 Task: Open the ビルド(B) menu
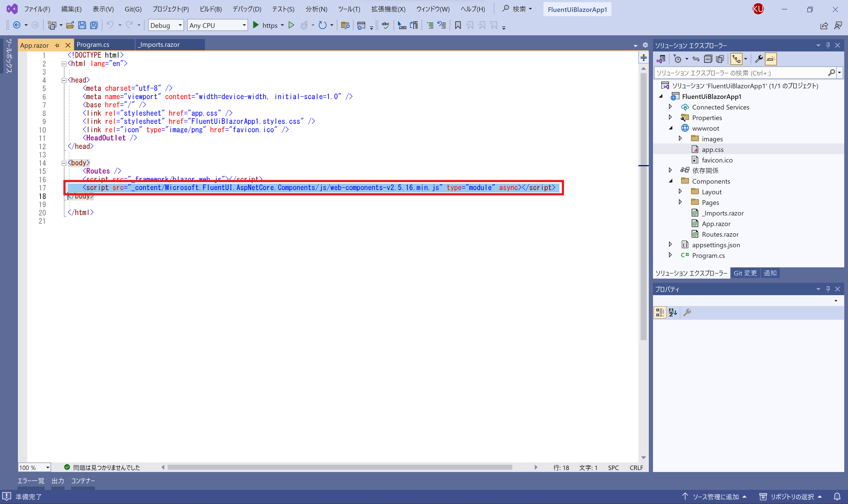[211, 9]
